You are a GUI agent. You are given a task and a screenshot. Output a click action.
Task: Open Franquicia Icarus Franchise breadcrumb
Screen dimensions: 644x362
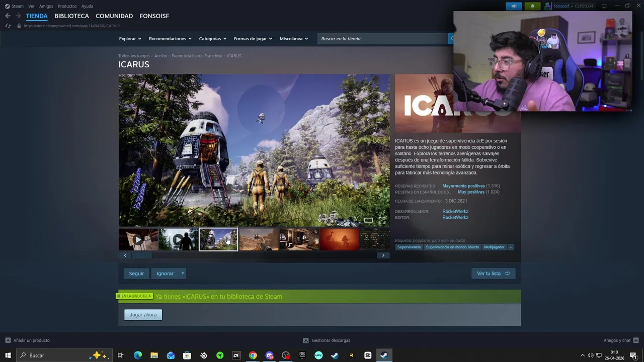point(197,56)
